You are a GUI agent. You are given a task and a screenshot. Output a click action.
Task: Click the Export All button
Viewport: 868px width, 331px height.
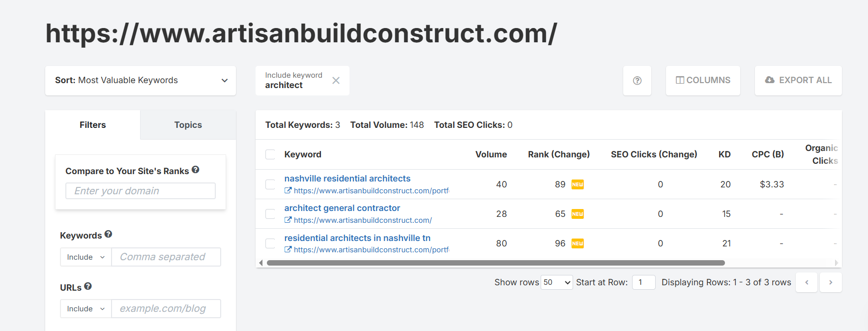click(x=798, y=81)
